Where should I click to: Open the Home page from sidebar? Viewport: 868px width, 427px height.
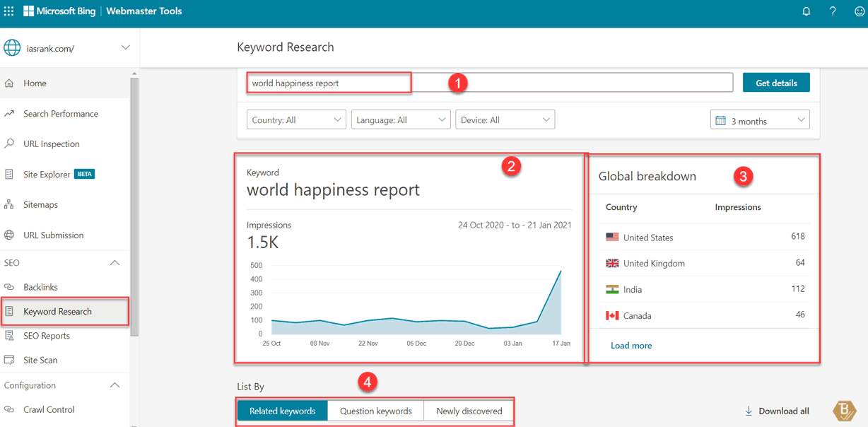point(35,83)
